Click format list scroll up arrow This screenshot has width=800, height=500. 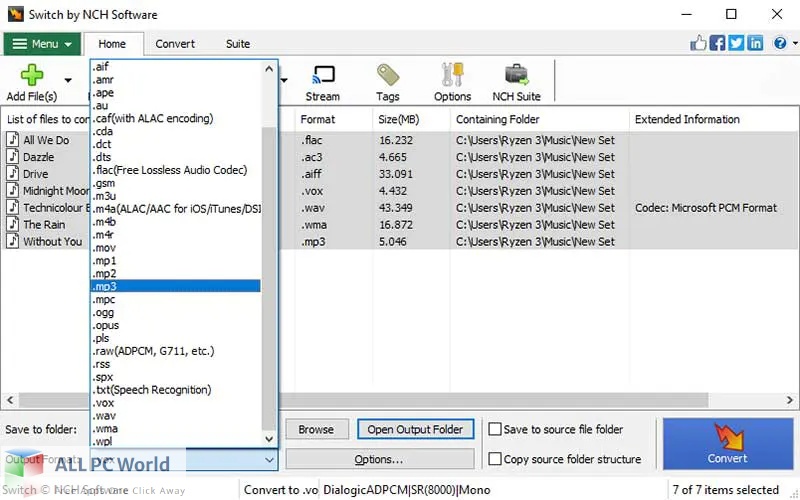(x=269, y=68)
